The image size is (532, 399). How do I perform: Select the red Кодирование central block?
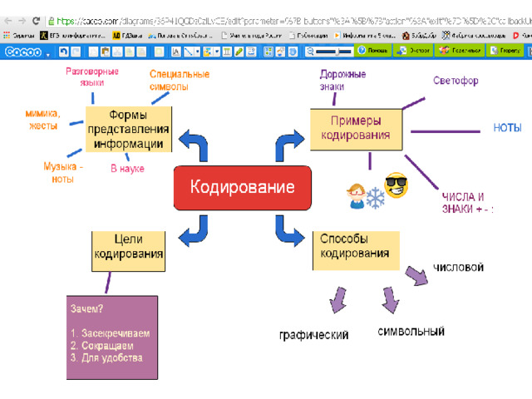click(242, 188)
